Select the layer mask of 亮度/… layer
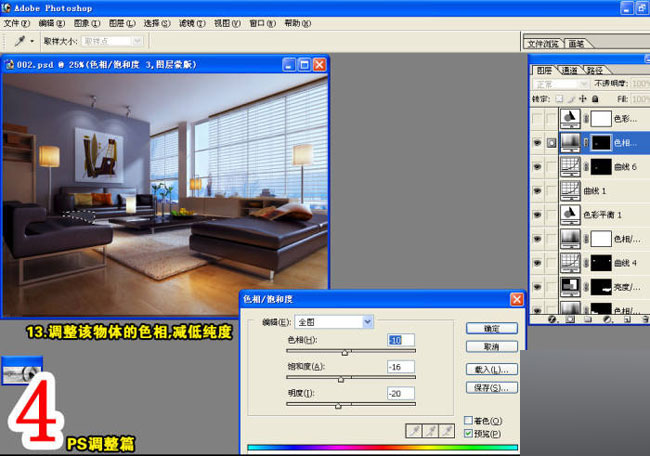Viewport: 650px width, 456px height. click(x=601, y=287)
